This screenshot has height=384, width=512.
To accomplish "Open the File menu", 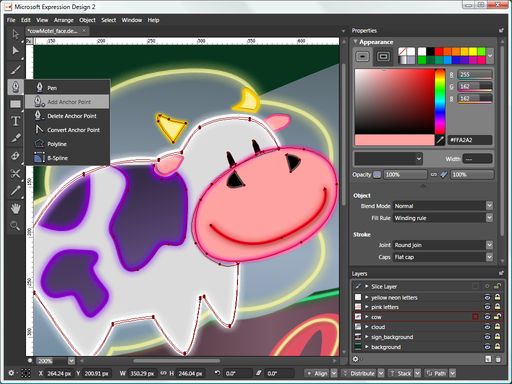I will point(11,20).
